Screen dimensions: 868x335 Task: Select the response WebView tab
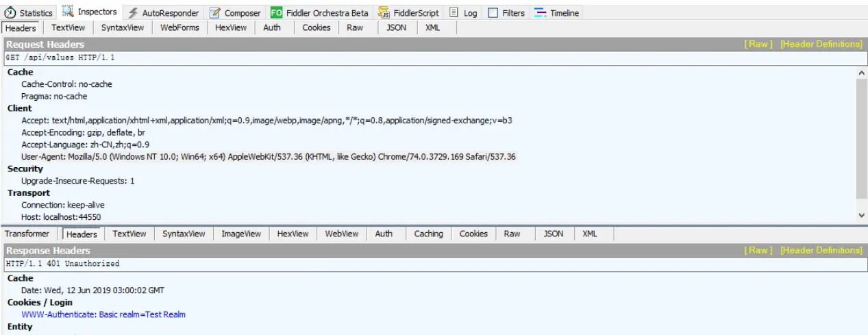tap(342, 234)
